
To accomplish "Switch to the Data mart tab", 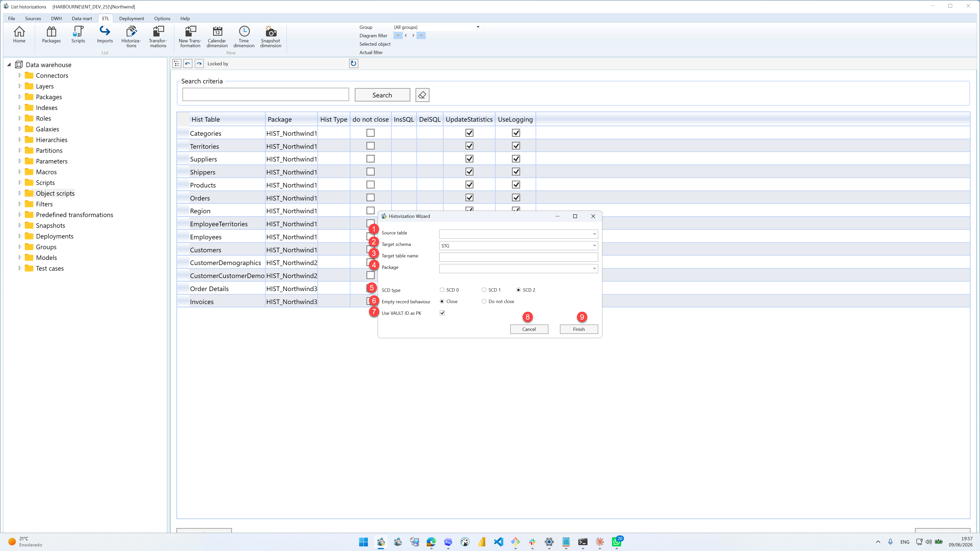I will click(82, 18).
